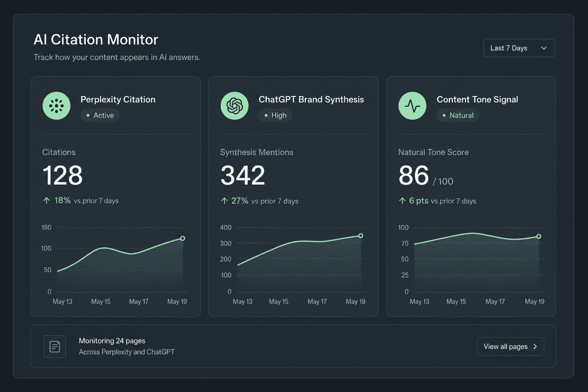Click the / 100 score label

(x=443, y=182)
